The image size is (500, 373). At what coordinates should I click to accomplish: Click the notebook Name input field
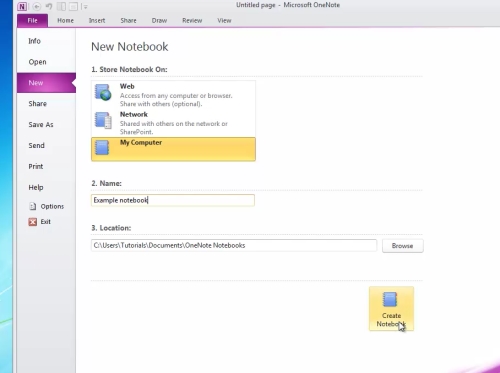(173, 200)
